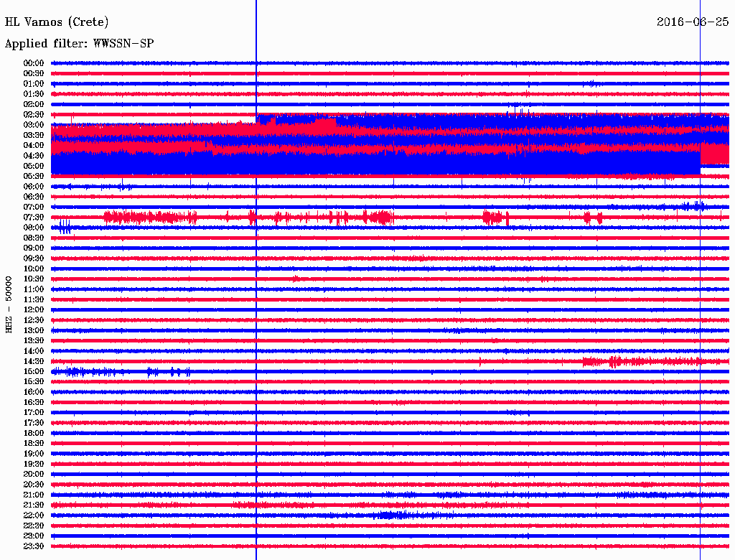735x560 pixels.
Task: Select the 11:00 time label
Action: tap(34, 289)
